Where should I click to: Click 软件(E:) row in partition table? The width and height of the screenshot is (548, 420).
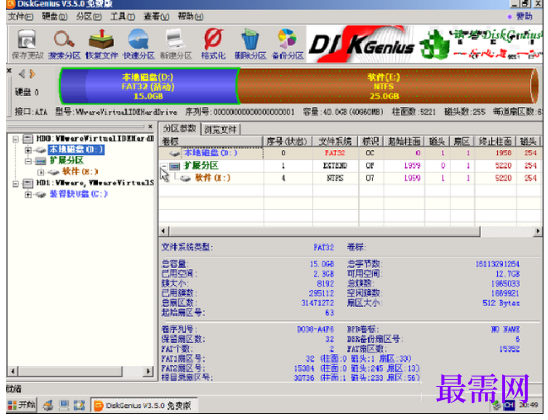(350, 178)
